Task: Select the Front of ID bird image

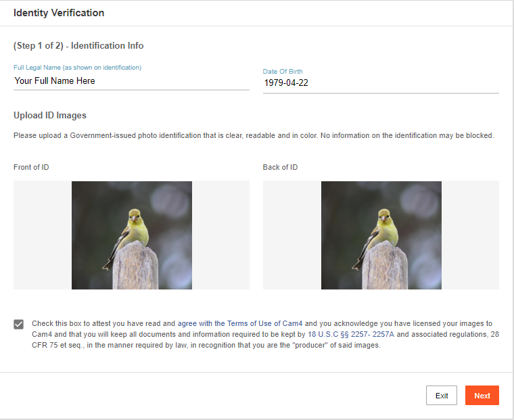Action: pyautogui.click(x=131, y=235)
